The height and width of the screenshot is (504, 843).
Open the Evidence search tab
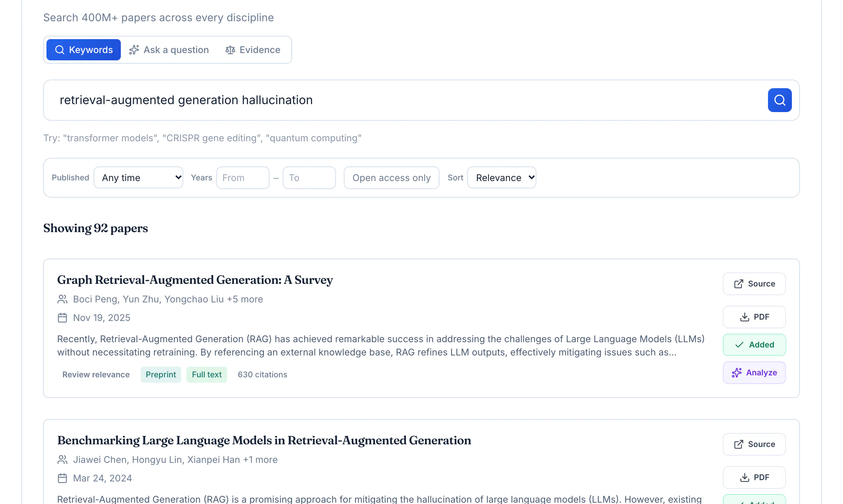pyautogui.click(x=253, y=50)
